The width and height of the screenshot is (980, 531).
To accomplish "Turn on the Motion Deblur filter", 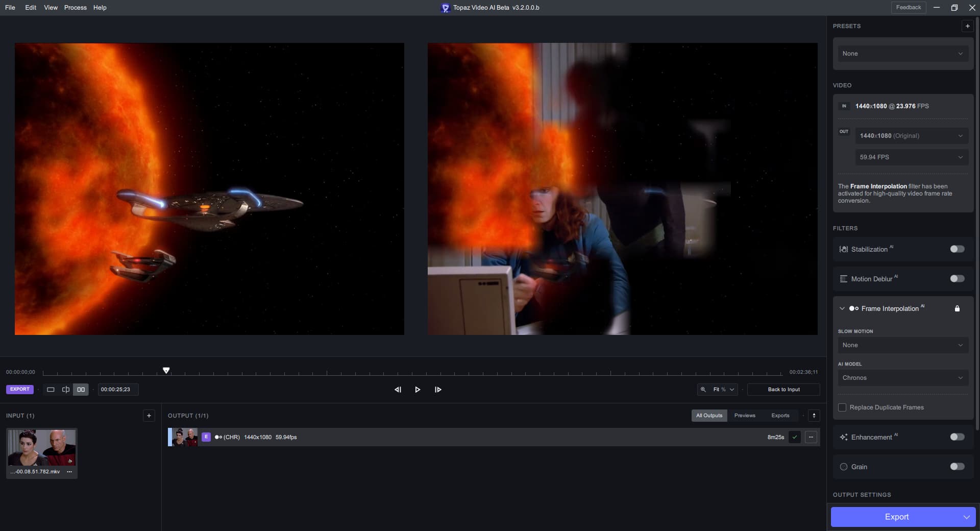I will tap(957, 279).
